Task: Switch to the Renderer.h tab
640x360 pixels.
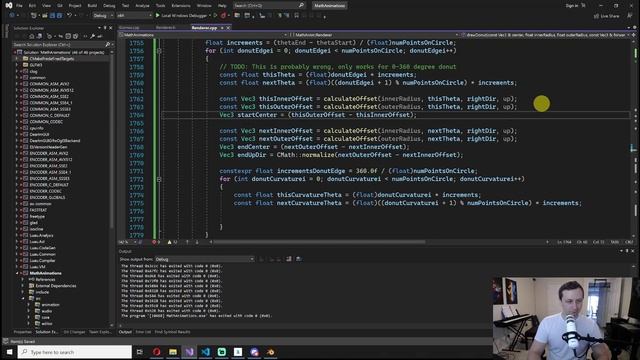Action: click(x=165, y=28)
